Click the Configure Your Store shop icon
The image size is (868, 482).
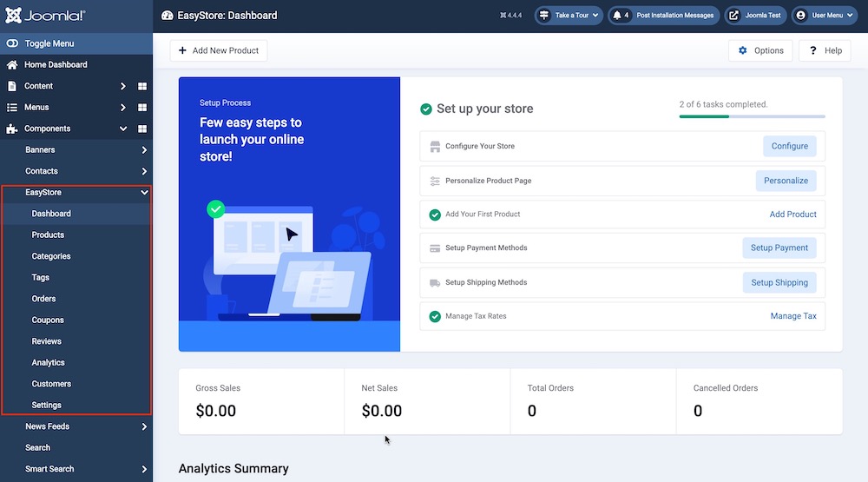coord(435,146)
